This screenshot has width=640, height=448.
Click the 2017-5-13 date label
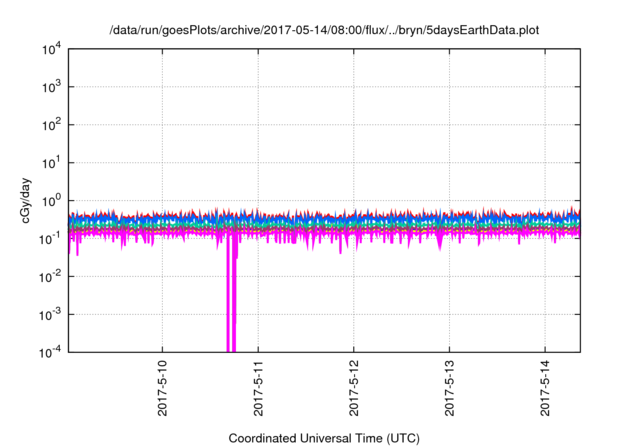(449, 388)
